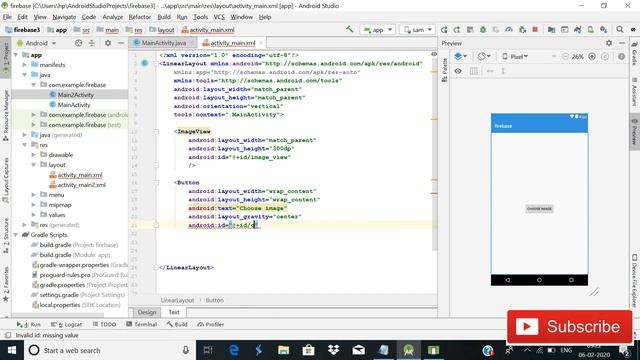Click Zoom to Fit icon in Preview

tap(605, 57)
